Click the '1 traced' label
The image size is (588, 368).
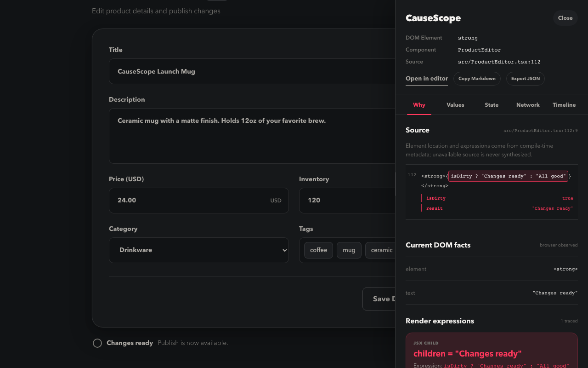click(x=569, y=321)
